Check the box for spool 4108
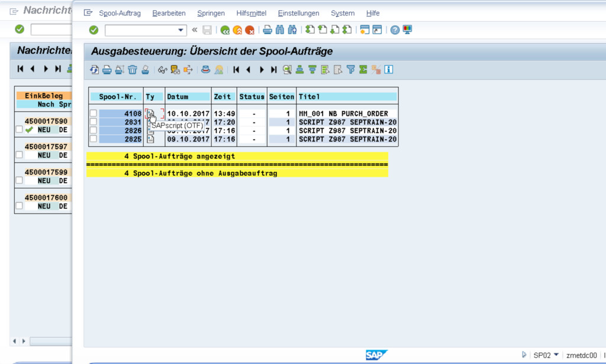 [x=93, y=113]
